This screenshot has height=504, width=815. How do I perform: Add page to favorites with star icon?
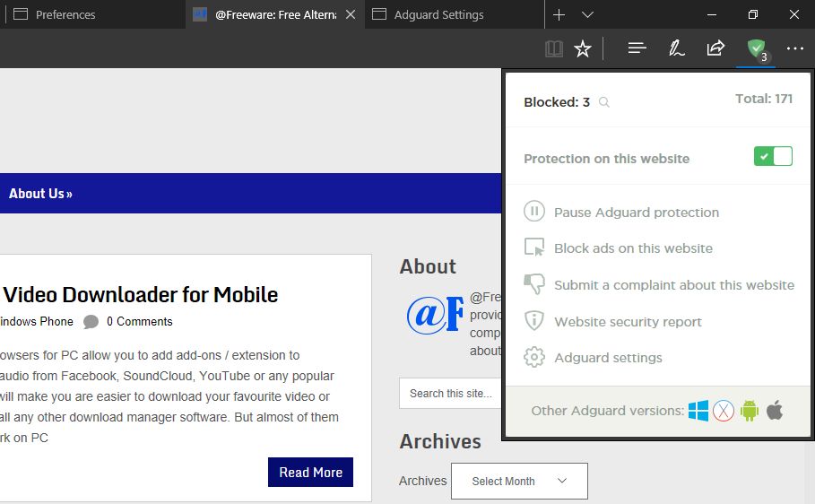click(583, 48)
